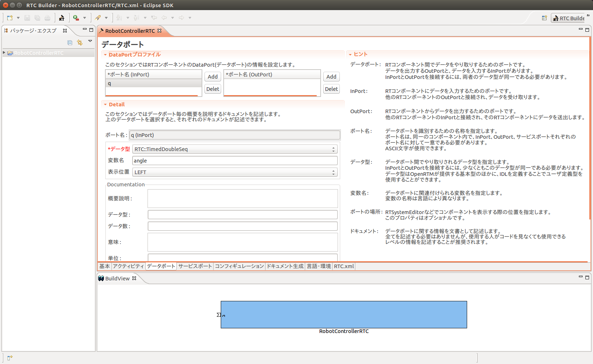Click the Back navigation arrow icon
This screenshot has width=593, height=364.
tap(164, 18)
